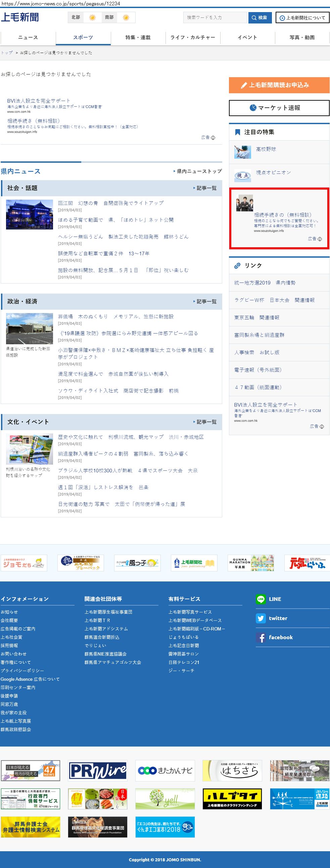Open the マーケット速報 button
The width and height of the screenshot is (330, 868).
279,108
